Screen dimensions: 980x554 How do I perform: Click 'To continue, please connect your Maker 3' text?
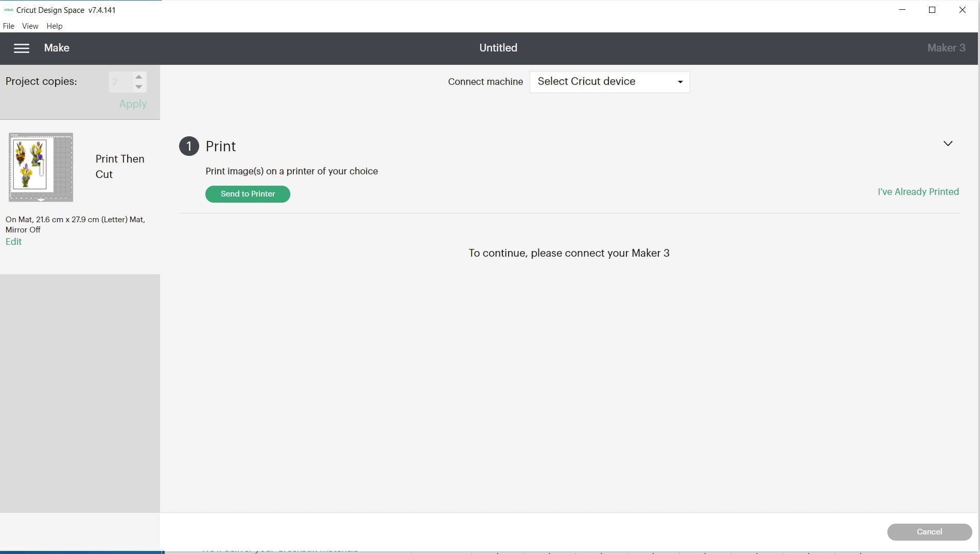click(569, 253)
